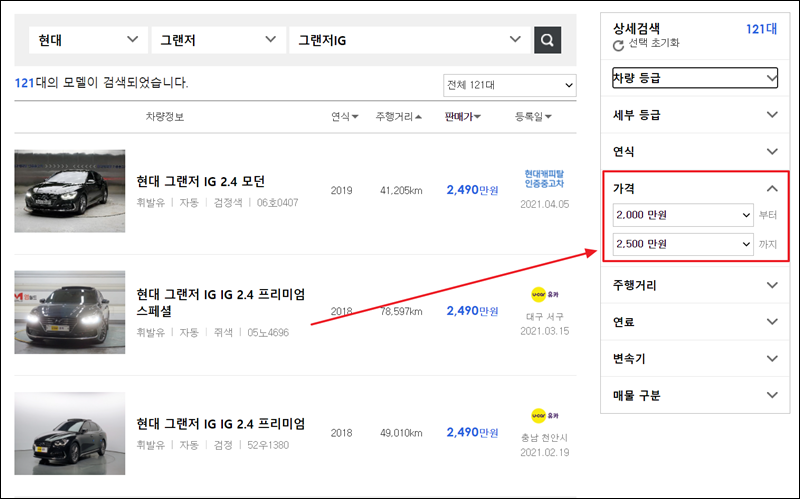Screen dimensions: 800x499
Task: Open the 전체 121대 filter dropdown
Action: tap(510, 85)
